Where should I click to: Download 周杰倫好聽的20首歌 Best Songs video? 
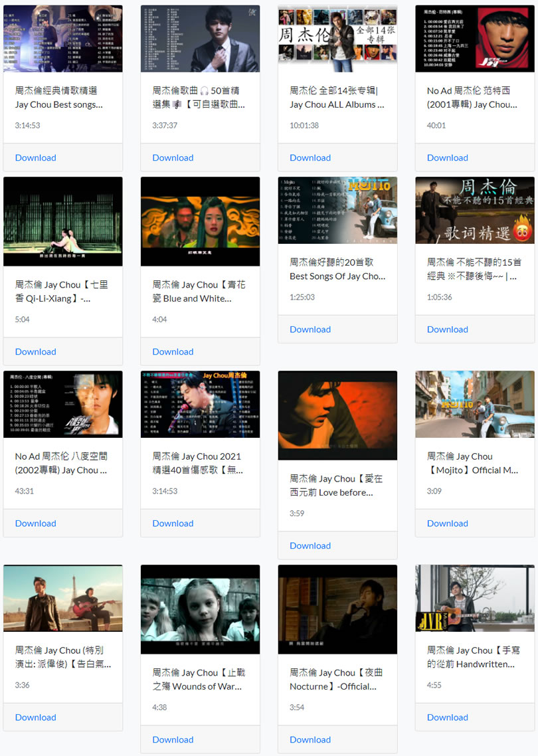tap(310, 330)
